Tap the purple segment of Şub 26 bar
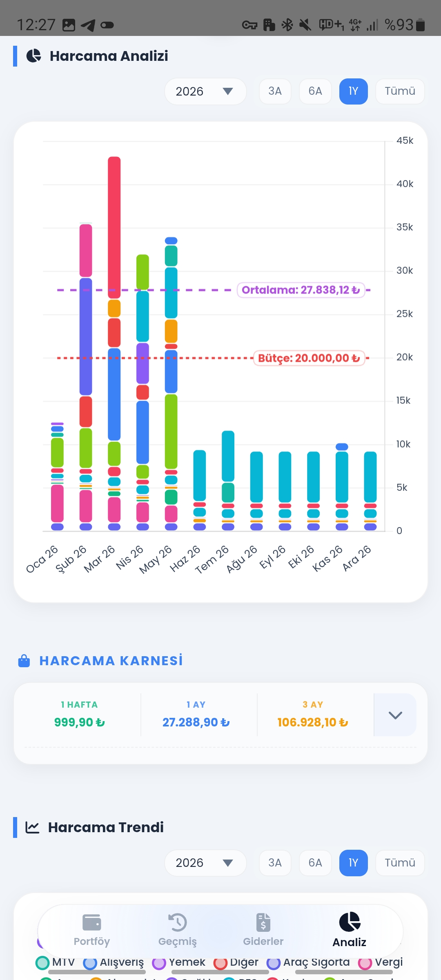The image size is (441, 980). 86,337
